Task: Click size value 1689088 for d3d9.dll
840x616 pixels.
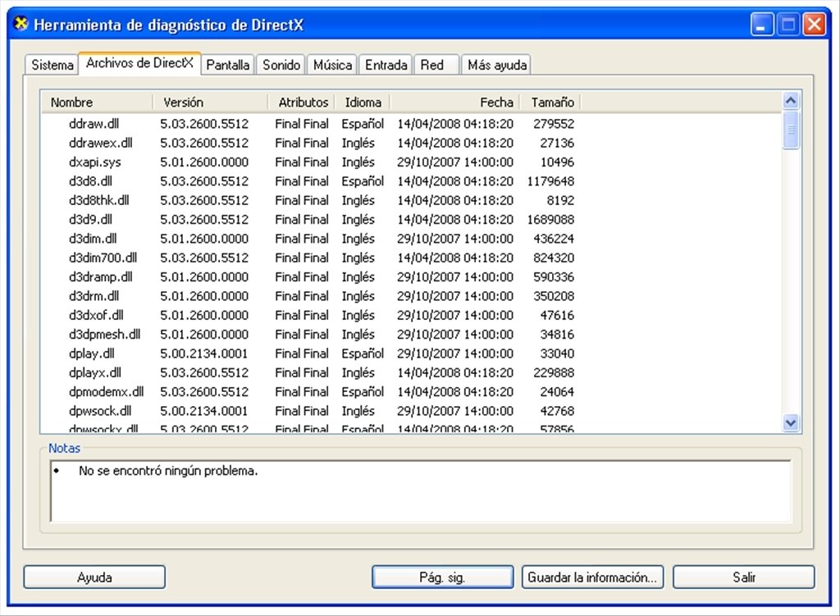Action: 550,220
